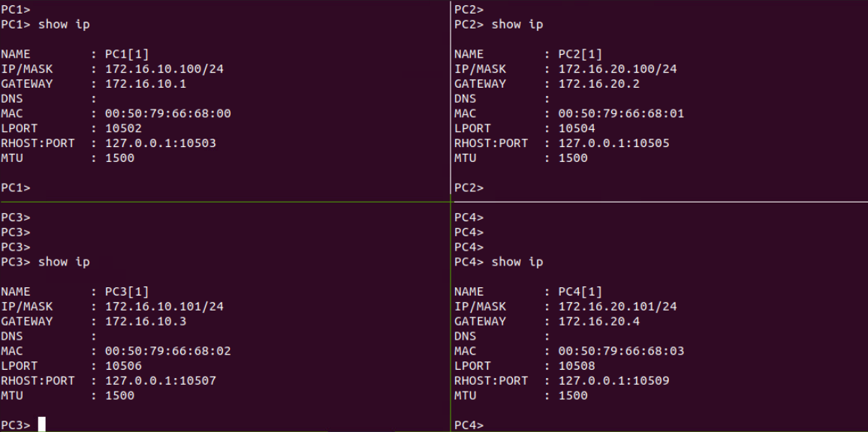The height and width of the screenshot is (432, 868).
Task: Select PC1 MAC address 00:50:79:66:68:00
Action: tap(167, 114)
